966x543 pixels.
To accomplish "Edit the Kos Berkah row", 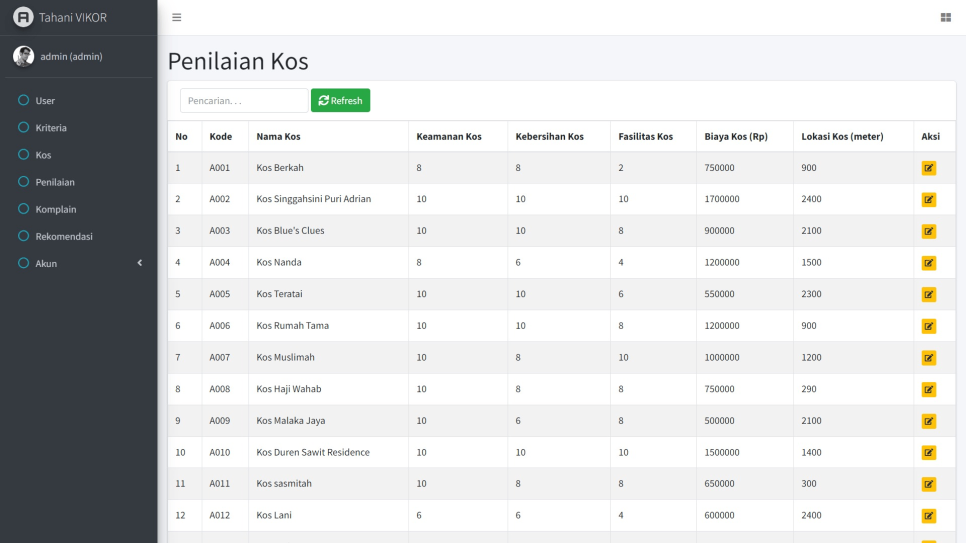I will 928,168.
